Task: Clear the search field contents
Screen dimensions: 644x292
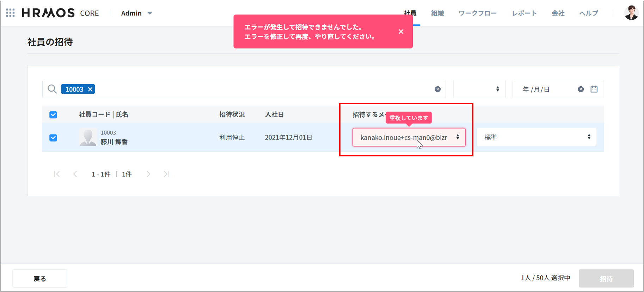Action: (x=437, y=89)
